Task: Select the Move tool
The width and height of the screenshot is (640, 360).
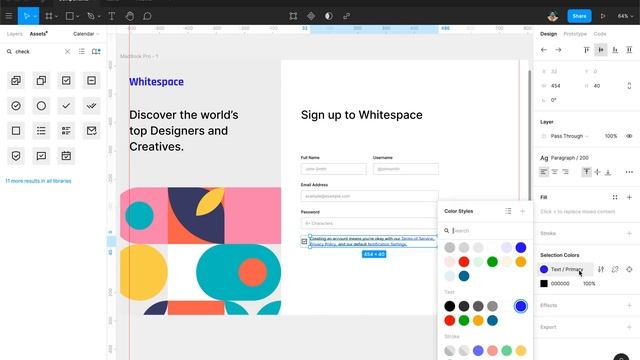Action: [x=26, y=16]
